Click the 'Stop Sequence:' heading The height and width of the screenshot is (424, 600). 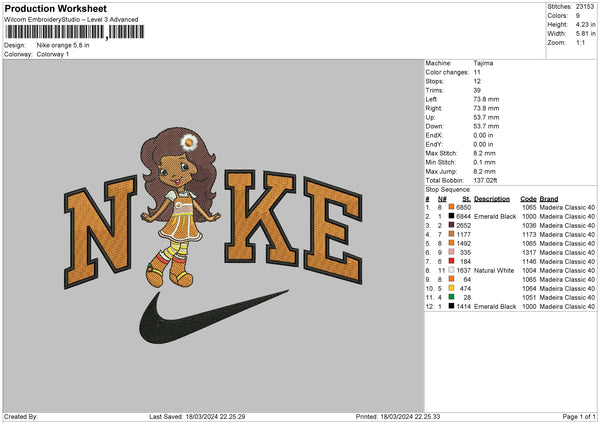448,189
